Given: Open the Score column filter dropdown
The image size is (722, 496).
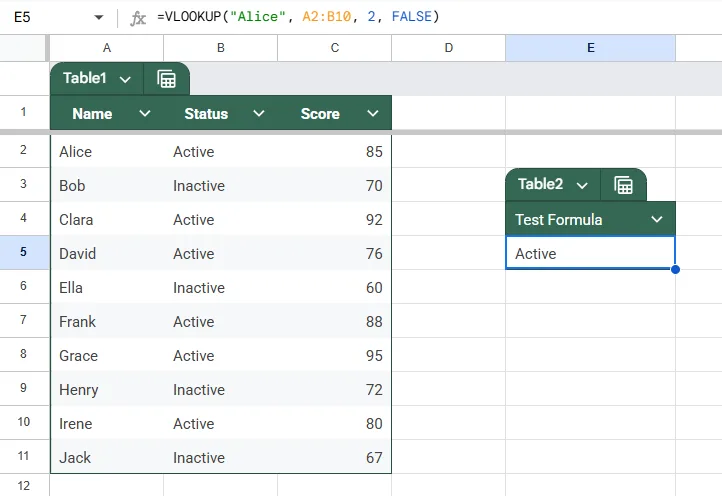Looking at the screenshot, I should click(x=373, y=113).
